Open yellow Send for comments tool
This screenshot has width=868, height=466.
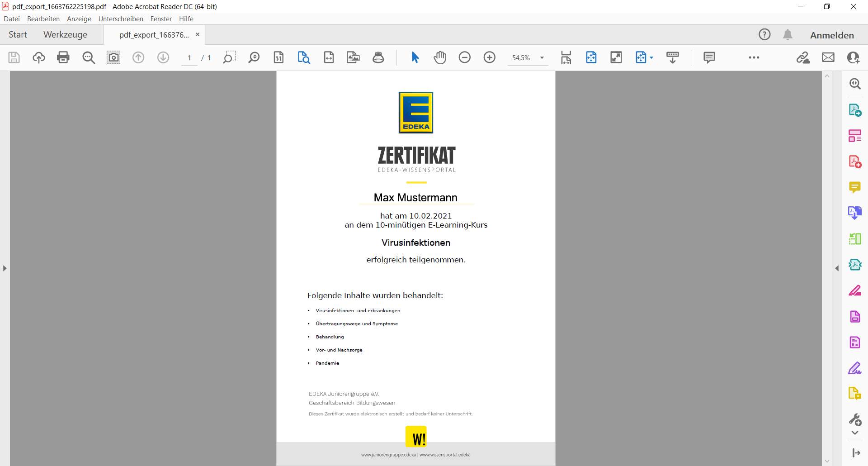[855, 394]
